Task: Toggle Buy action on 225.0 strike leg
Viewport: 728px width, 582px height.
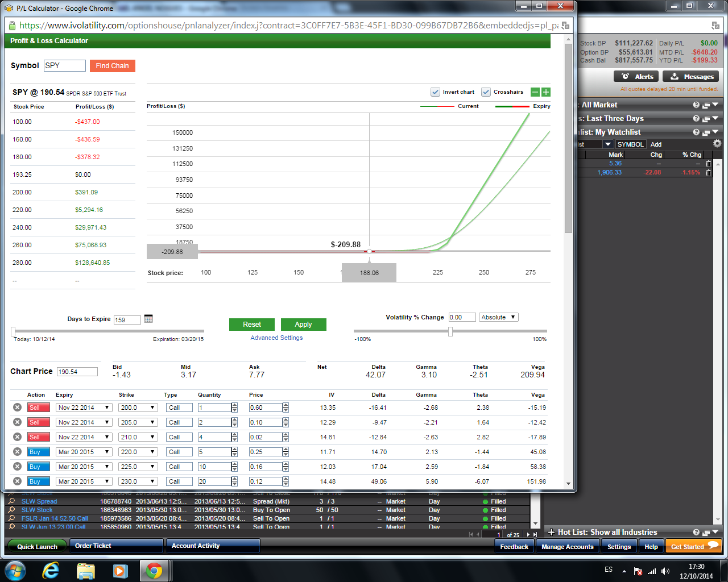Action: (39, 467)
